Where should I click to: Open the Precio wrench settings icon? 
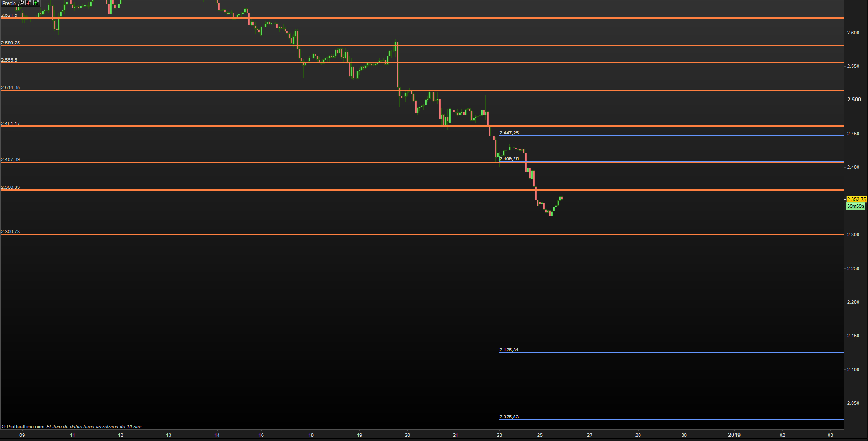pos(20,3)
